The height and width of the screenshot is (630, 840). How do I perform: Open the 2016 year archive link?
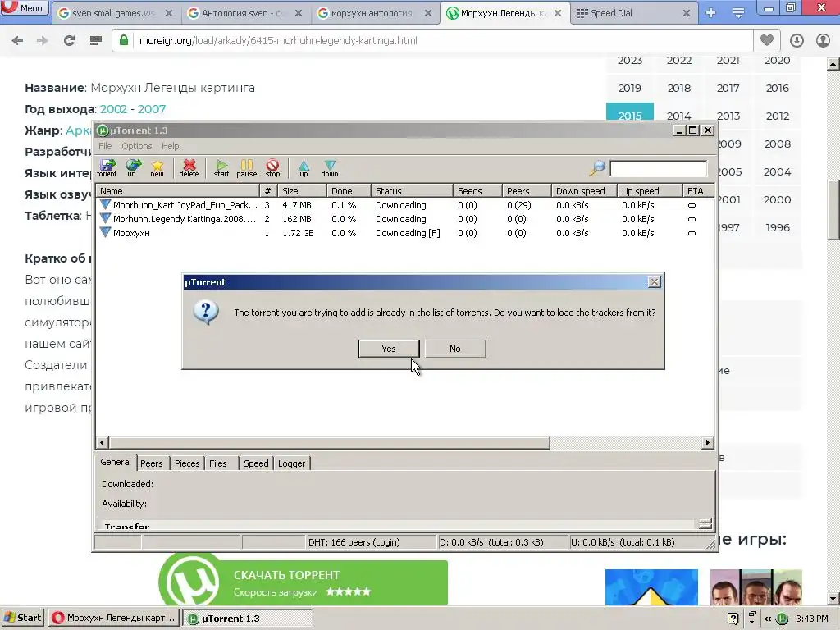778,89
